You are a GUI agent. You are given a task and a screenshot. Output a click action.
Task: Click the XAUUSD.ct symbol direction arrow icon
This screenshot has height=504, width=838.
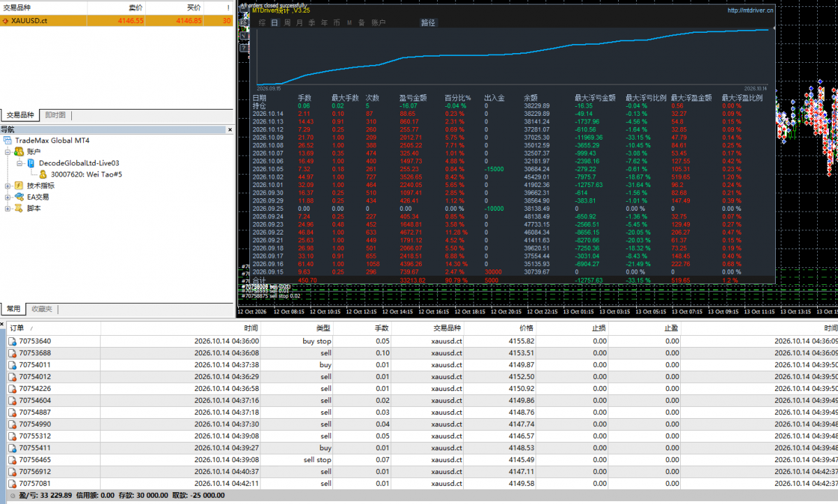pyautogui.click(x=6, y=21)
